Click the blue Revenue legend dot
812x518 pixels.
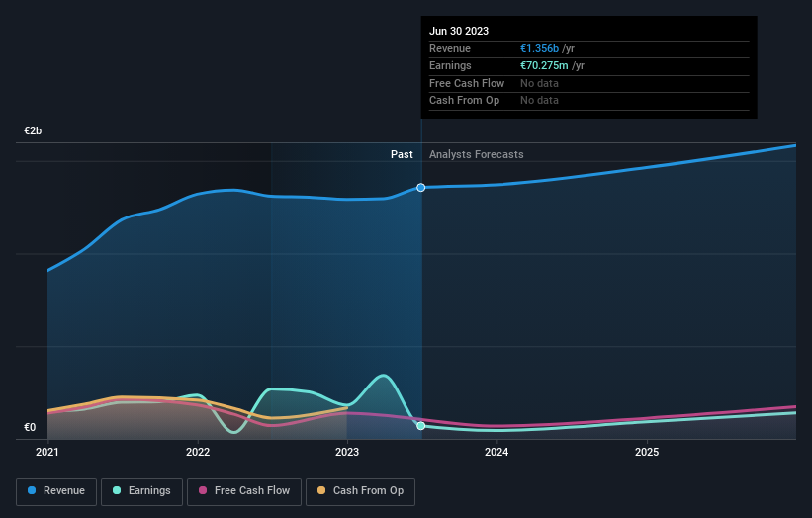coord(32,490)
